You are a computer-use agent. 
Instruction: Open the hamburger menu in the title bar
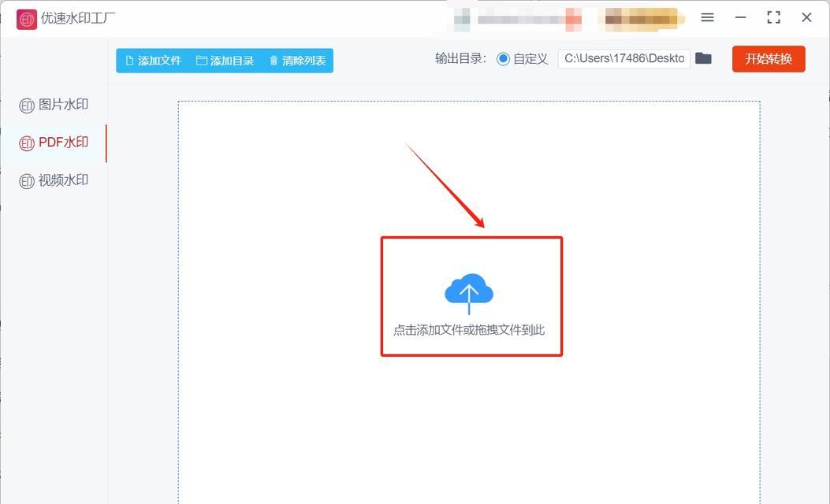[707, 17]
